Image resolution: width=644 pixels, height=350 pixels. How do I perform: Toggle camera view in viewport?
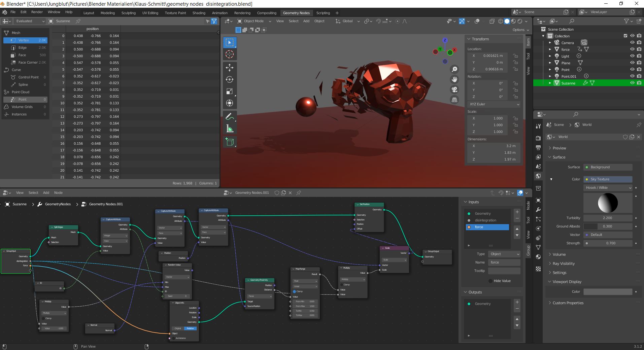[454, 90]
